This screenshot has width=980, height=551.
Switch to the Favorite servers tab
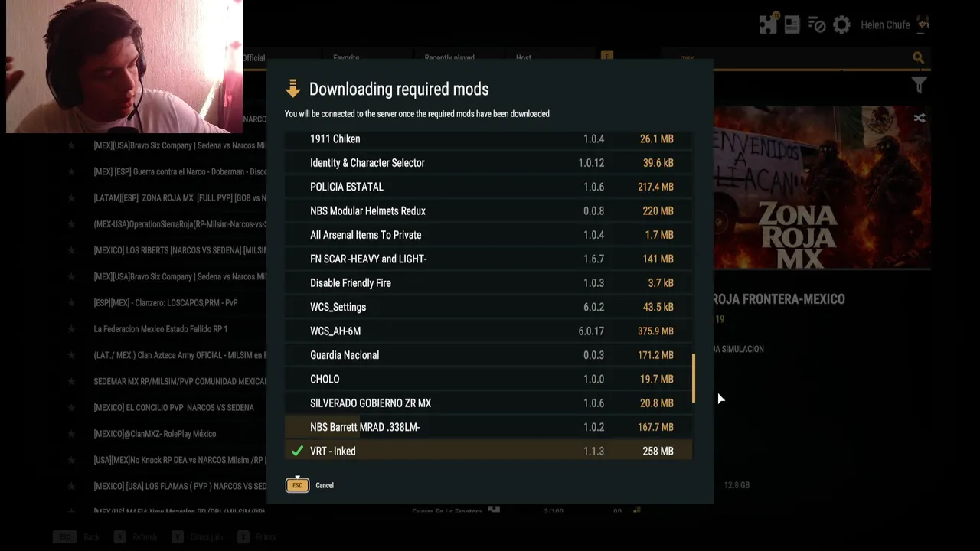point(346,57)
